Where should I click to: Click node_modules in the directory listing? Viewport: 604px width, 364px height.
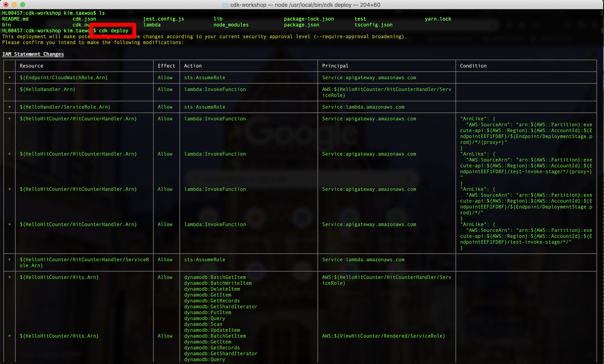[x=231, y=25]
